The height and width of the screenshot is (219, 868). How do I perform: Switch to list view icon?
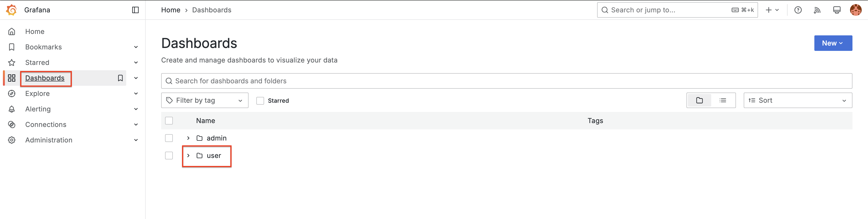pos(723,100)
